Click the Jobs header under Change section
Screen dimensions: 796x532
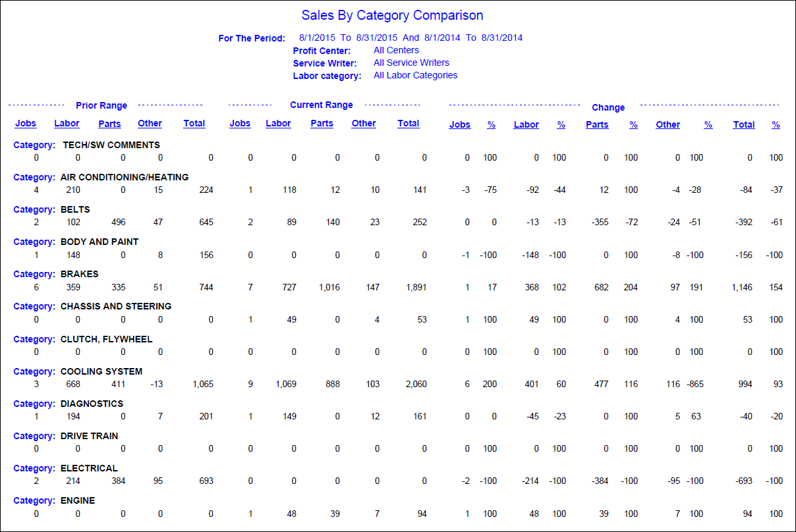[x=460, y=124]
